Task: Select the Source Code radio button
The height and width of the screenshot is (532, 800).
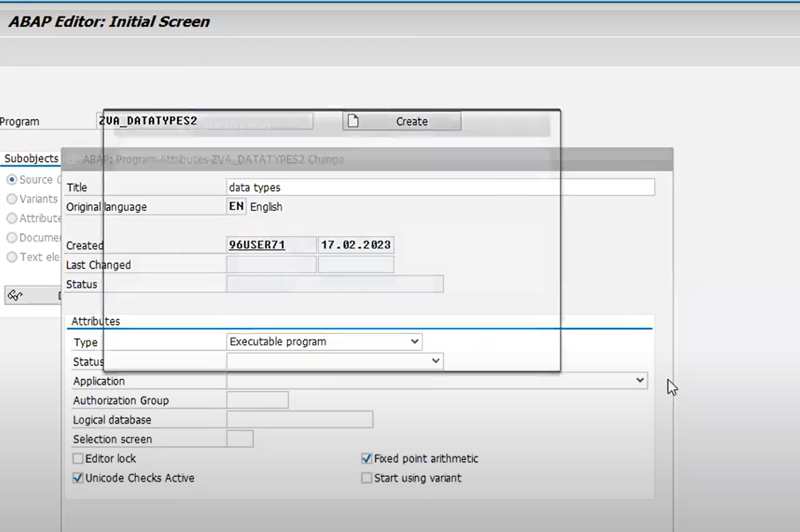Action: pos(11,180)
